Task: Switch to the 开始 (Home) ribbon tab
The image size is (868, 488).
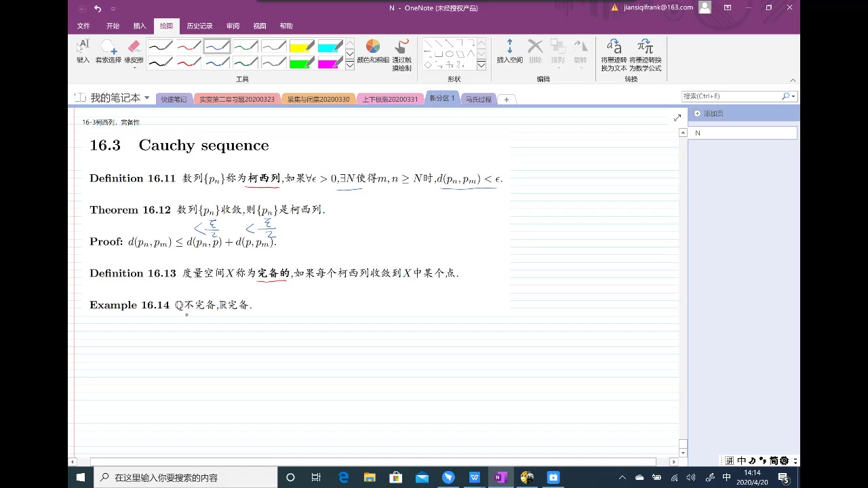Action: tap(113, 26)
